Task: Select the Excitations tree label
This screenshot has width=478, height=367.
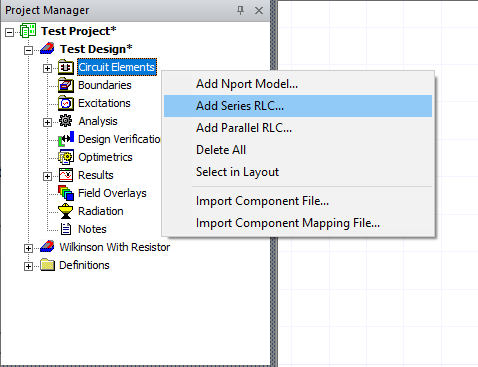Action: coord(104,103)
